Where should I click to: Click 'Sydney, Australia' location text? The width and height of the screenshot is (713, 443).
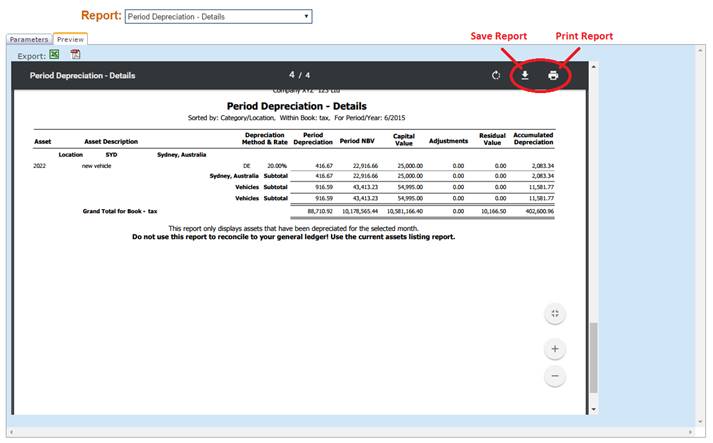coord(181,155)
